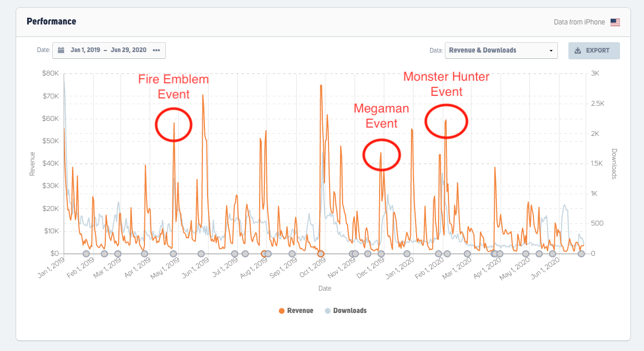This screenshot has width=644, height=351.
Task: Click the last event marker after Jun 1, 2020
Action: (581, 254)
